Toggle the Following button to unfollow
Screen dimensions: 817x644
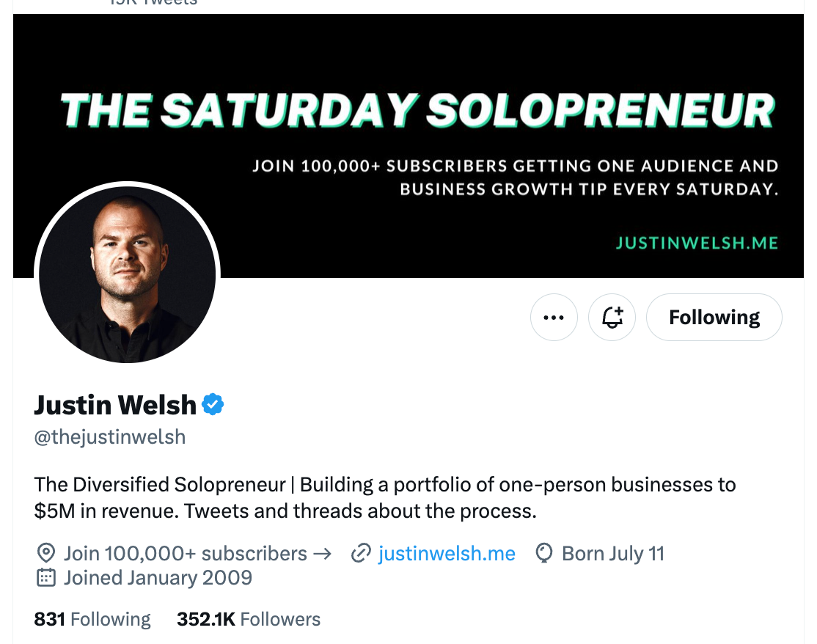point(714,318)
